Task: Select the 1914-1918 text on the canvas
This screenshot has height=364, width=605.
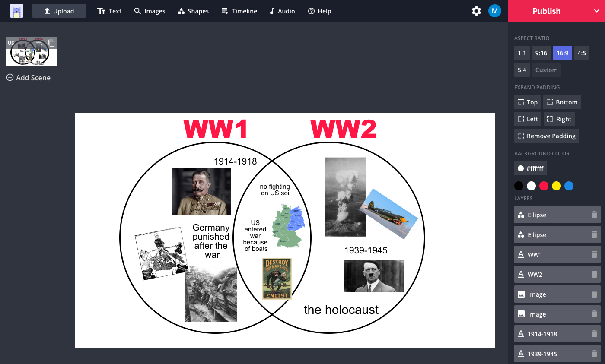Action: (236, 161)
